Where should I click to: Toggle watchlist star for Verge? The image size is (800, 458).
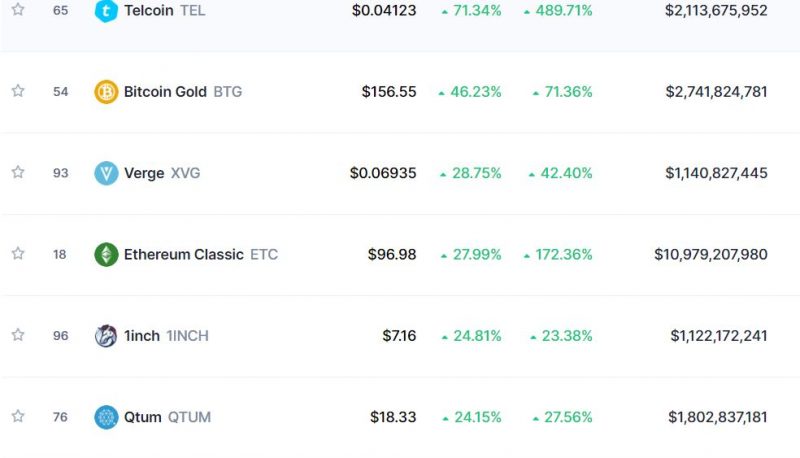point(18,172)
